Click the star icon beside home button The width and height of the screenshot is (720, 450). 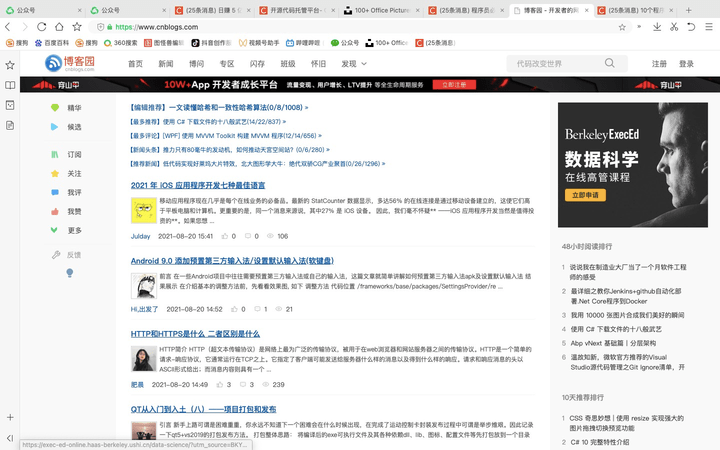pos(77,27)
